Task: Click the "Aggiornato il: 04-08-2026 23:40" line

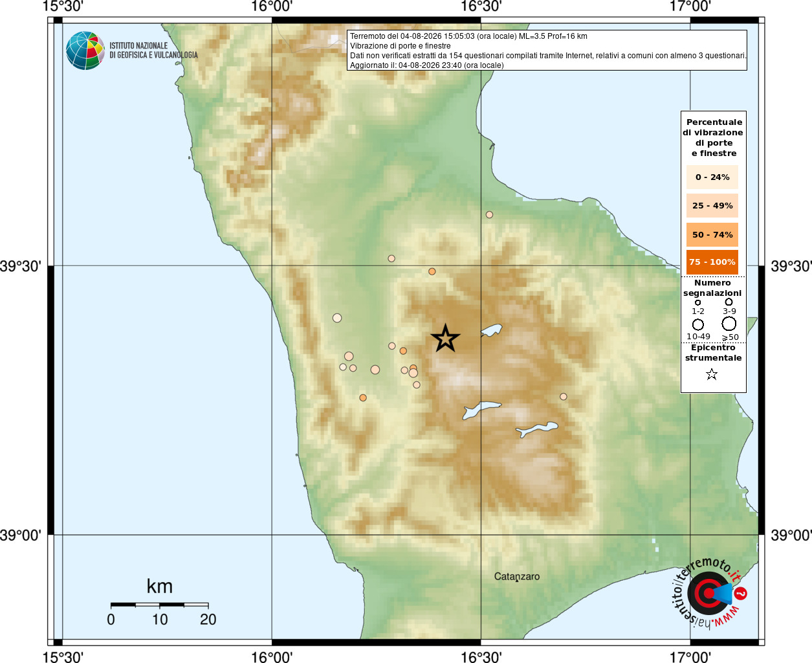Action: coord(426,65)
